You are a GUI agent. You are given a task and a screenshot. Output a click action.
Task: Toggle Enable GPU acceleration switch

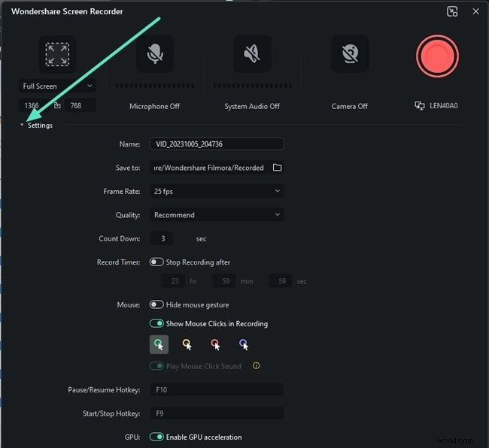point(156,437)
